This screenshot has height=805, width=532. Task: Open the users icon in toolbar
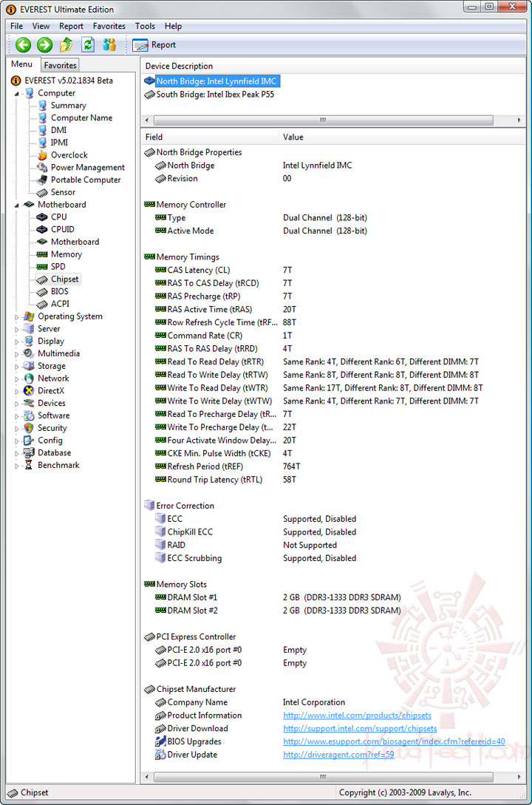tap(109, 45)
